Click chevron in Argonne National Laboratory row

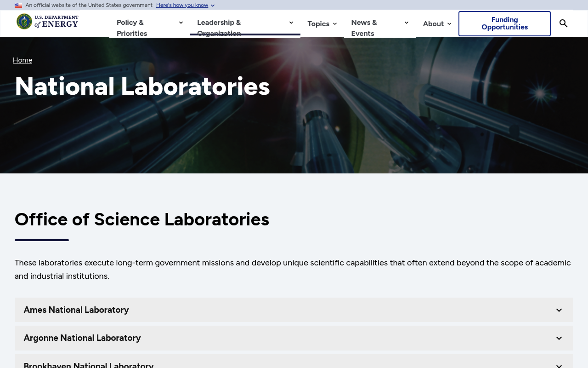click(x=559, y=338)
